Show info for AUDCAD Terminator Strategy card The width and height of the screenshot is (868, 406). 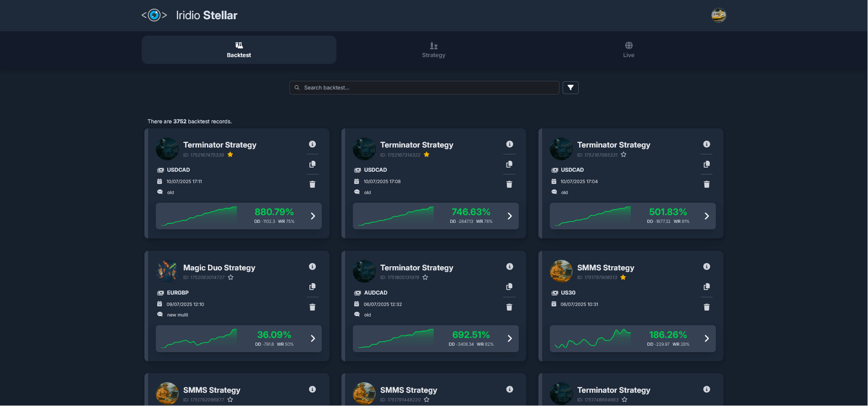point(510,267)
